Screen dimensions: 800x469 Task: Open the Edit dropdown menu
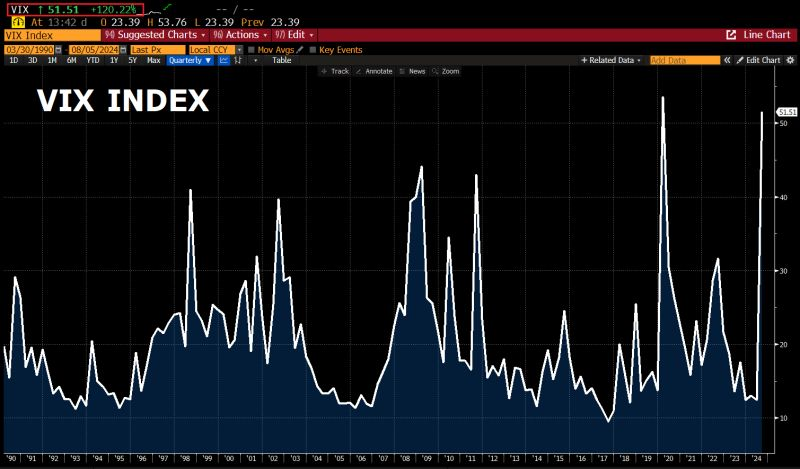pos(294,35)
